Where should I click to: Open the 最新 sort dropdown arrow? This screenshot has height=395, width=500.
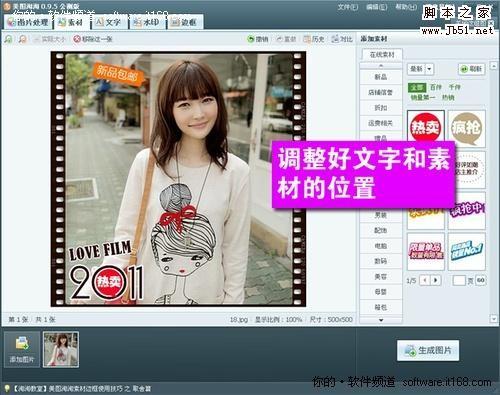(429, 69)
